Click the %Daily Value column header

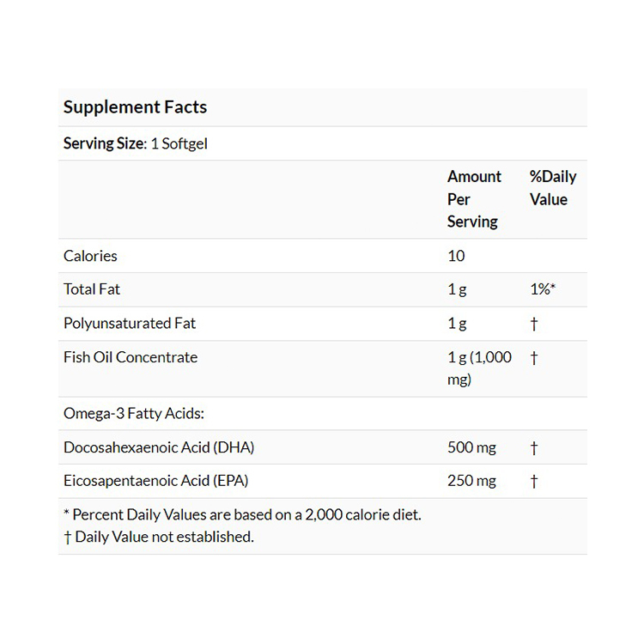553,188
